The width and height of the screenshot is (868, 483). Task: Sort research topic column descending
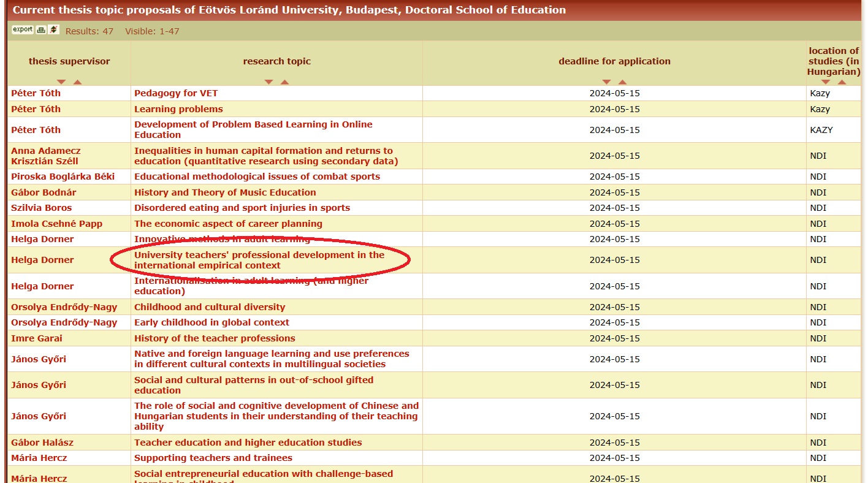click(x=268, y=82)
